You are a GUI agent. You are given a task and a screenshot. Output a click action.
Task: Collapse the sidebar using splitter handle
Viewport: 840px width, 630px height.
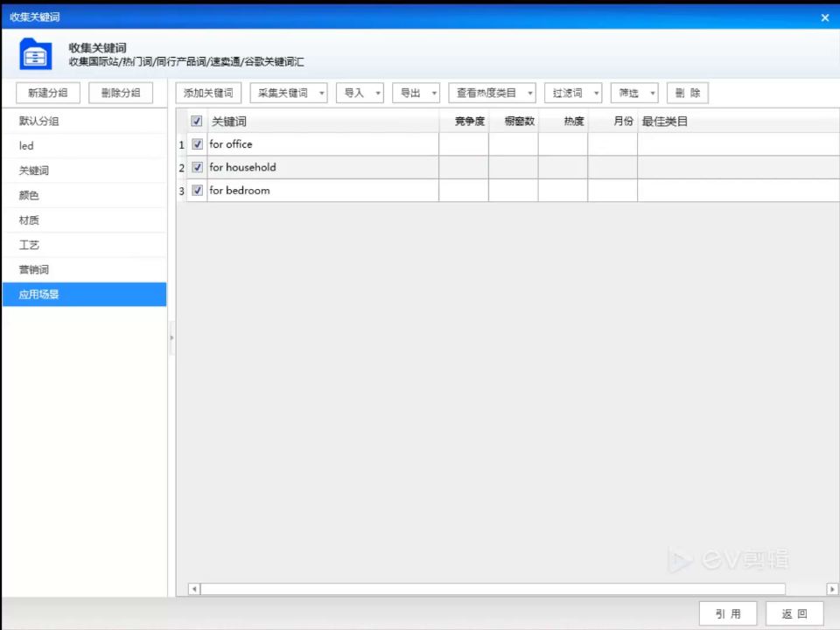[172, 338]
